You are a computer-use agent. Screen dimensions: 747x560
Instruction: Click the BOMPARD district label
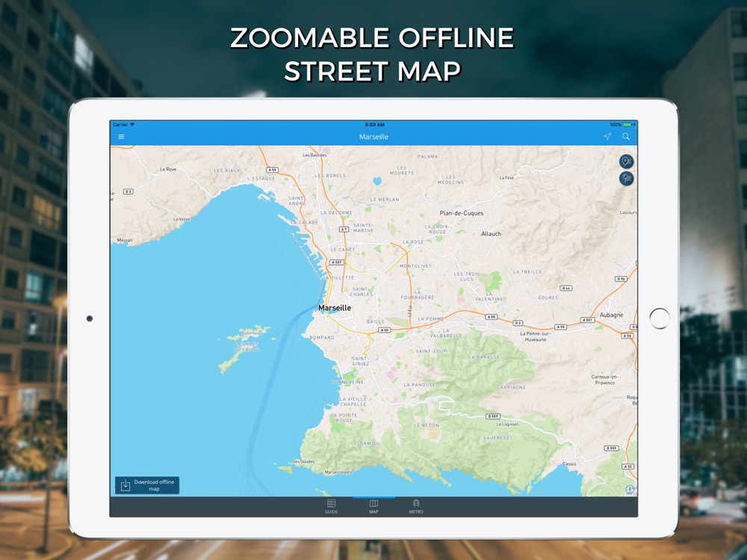(x=322, y=337)
